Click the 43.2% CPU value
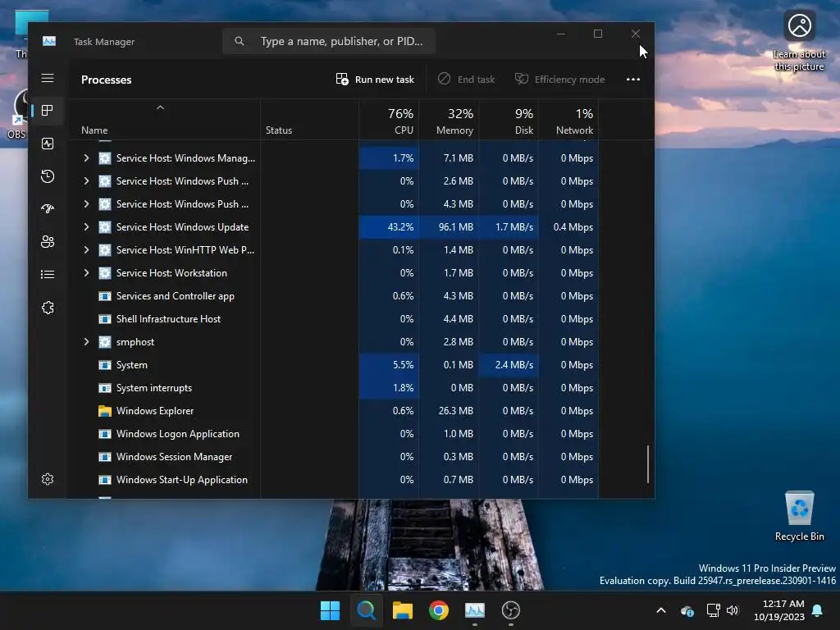 tap(400, 227)
